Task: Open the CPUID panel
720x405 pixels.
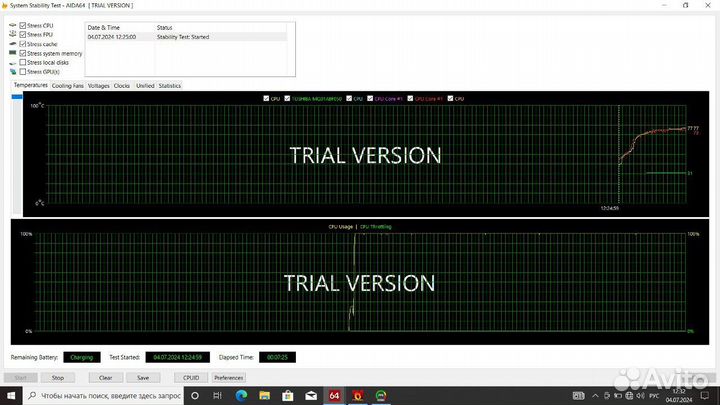Action: click(191, 377)
